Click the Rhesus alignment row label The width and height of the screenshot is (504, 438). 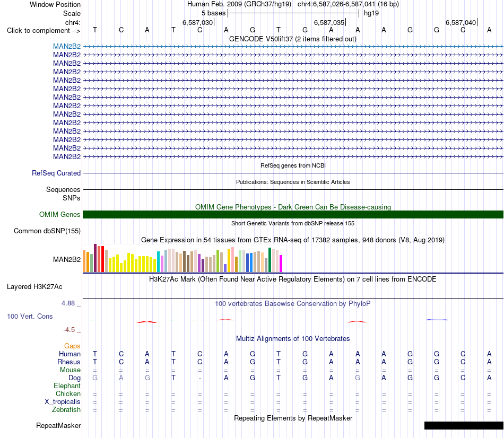[x=69, y=362]
